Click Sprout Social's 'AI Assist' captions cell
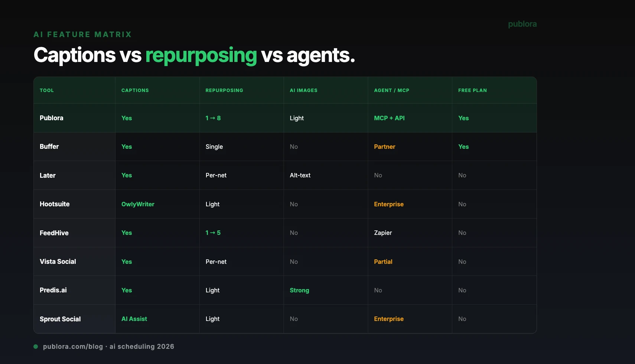 [x=134, y=319]
